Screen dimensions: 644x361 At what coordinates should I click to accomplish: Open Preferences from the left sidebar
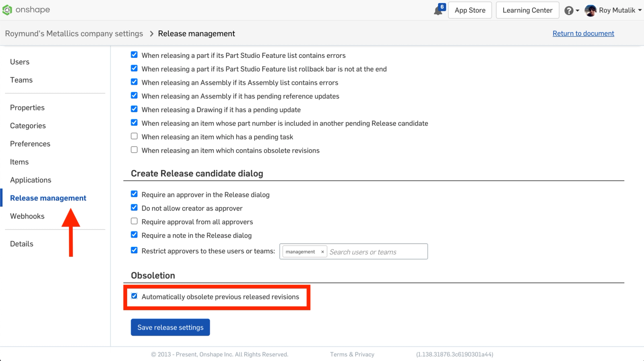(x=30, y=144)
